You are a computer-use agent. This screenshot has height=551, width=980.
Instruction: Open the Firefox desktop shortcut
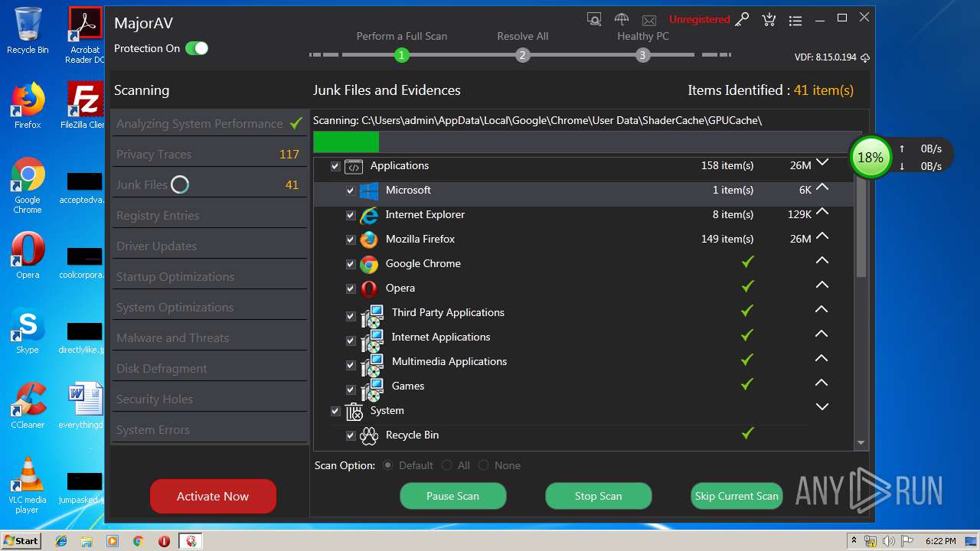28,106
